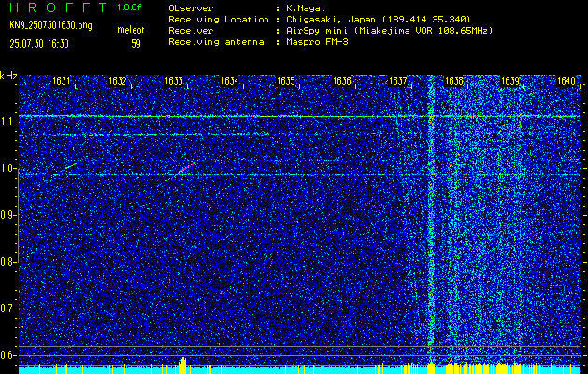Click the 1637 time marker
The height and width of the screenshot is (374, 588).
[x=398, y=80]
